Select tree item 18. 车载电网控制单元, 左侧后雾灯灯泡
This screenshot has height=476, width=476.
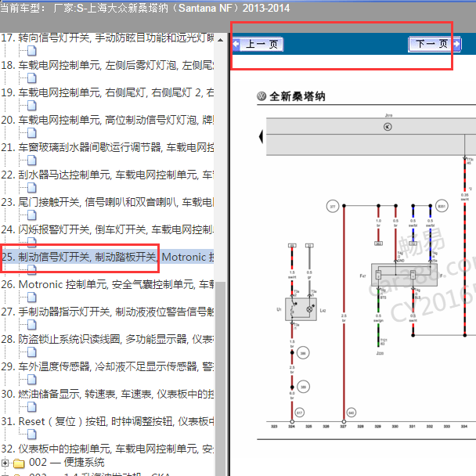coord(107,65)
